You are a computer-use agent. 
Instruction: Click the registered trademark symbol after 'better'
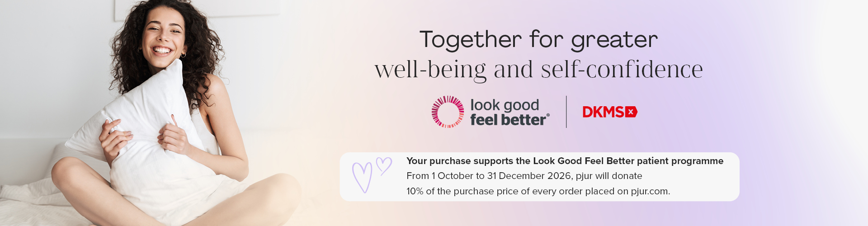(548, 115)
